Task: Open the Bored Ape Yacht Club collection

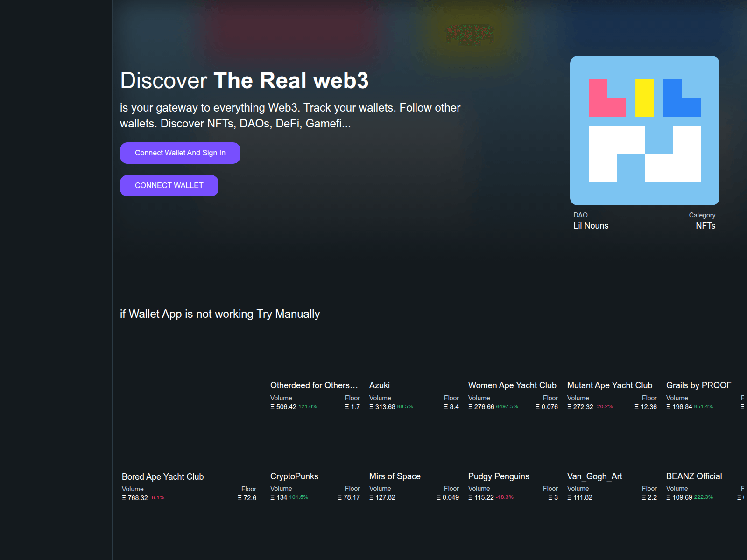Action: tap(162, 476)
